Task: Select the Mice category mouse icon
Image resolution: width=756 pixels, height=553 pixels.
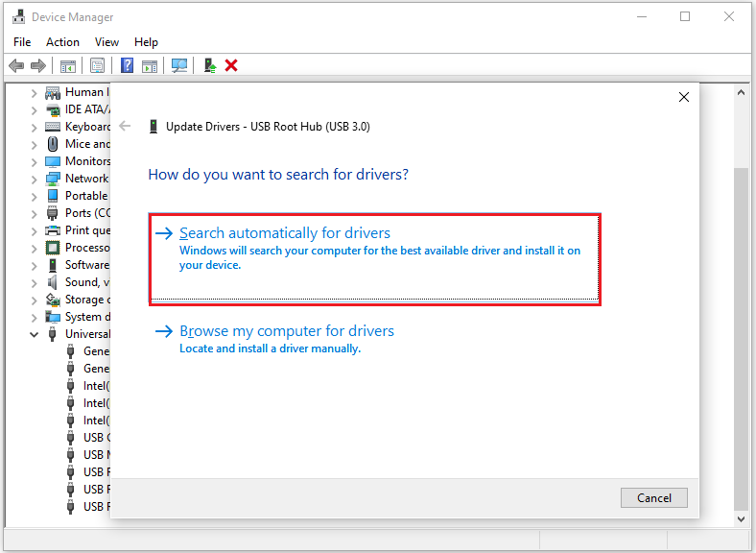Action: tap(53, 144)
